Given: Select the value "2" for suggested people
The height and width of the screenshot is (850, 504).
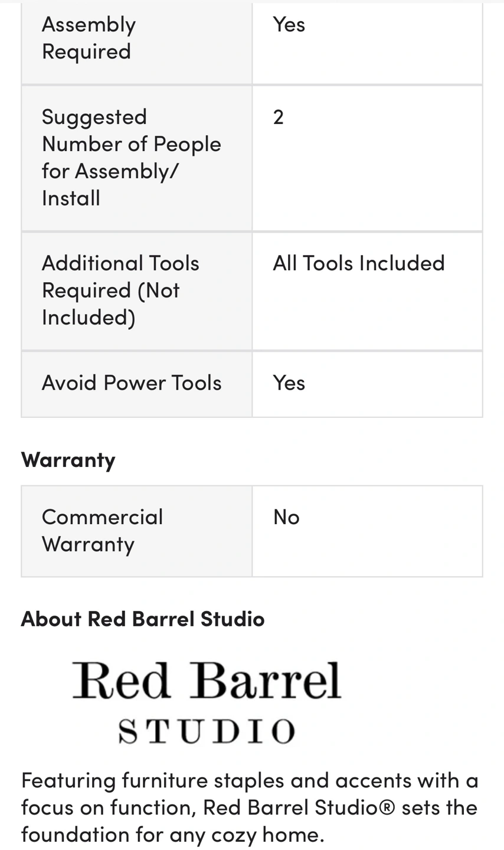Looking at the screenshot, I should [x=279, y=117].
